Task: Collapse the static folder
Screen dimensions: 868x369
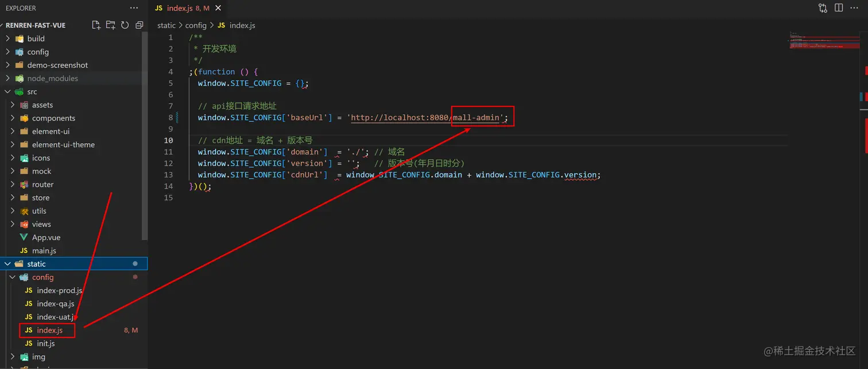Action: tap(73, 263)
